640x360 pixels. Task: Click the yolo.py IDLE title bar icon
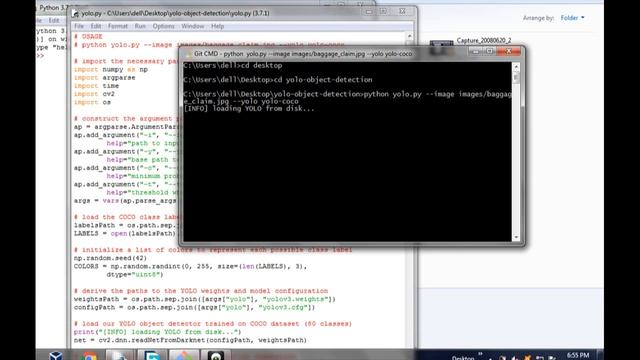pos(75,13)
